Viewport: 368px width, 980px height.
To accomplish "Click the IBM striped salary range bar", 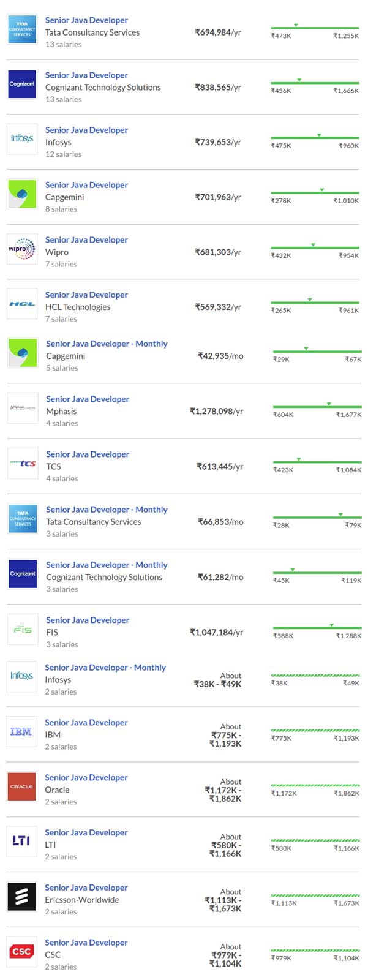I will coord(315,730).
